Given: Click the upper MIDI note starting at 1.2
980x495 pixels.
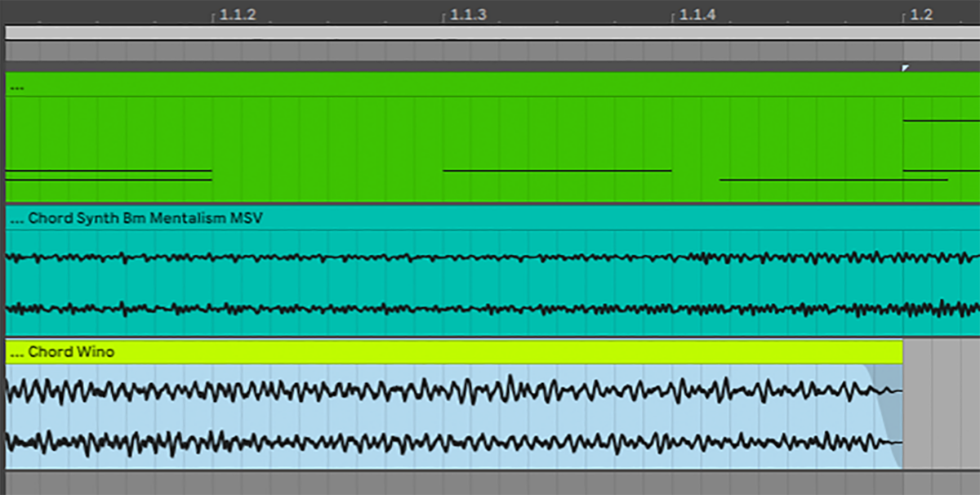Looking at the screenshot, I should coord(941,120).
